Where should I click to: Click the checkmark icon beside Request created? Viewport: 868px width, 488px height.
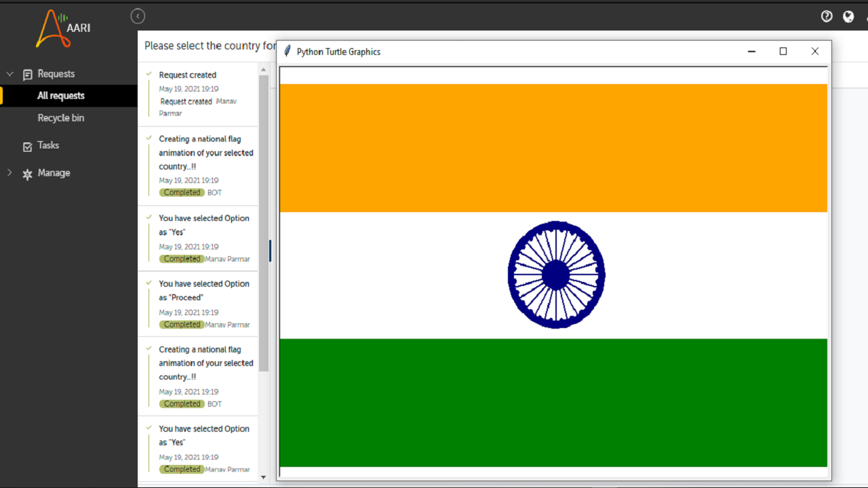coord(149,74)
